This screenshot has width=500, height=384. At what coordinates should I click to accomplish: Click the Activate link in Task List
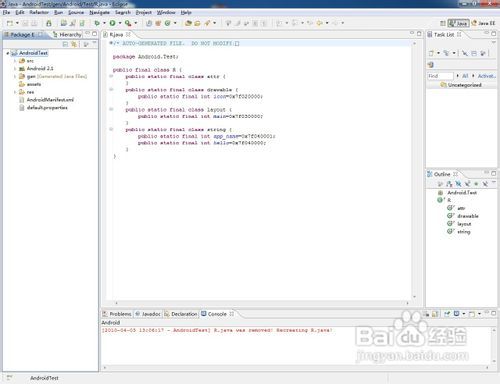pyautogui.click(x=486, y=76)
